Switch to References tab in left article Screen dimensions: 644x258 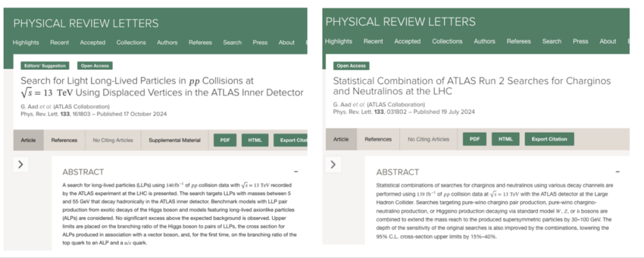point(64,140)
